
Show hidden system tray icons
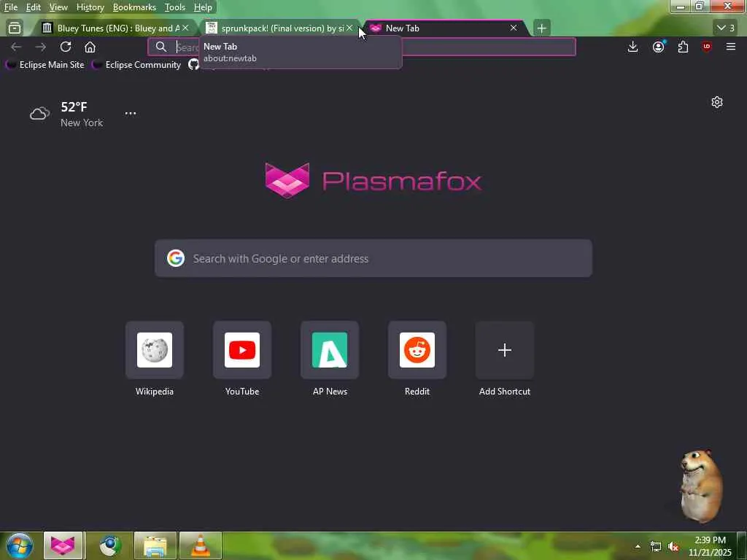pos(638,546)
